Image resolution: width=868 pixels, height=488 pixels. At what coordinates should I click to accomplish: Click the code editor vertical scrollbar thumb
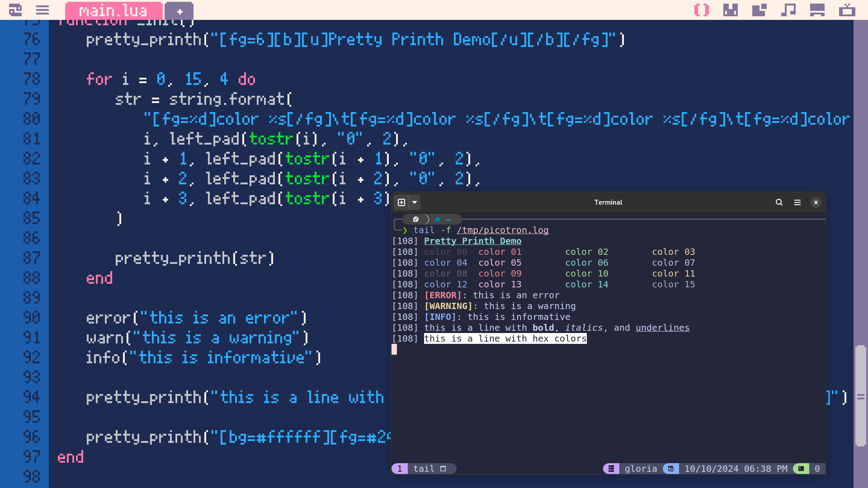861,396
